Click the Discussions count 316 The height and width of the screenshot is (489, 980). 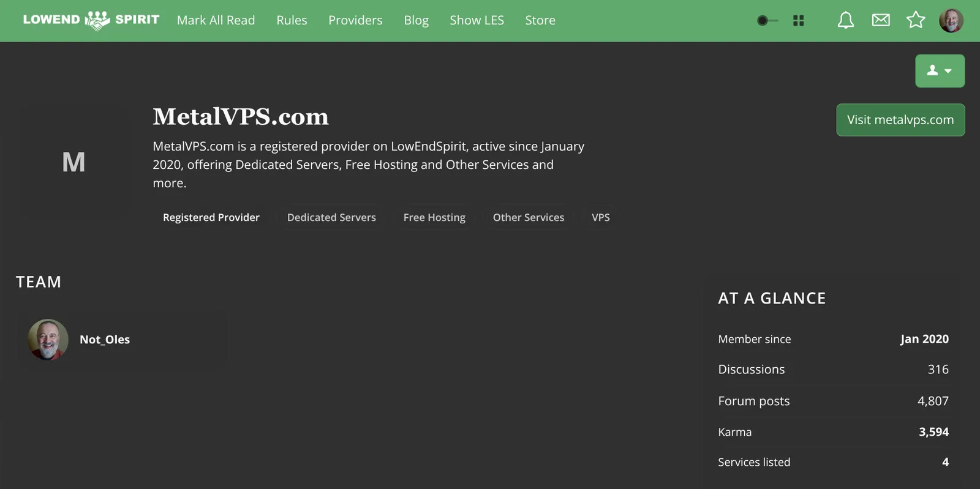938,370
